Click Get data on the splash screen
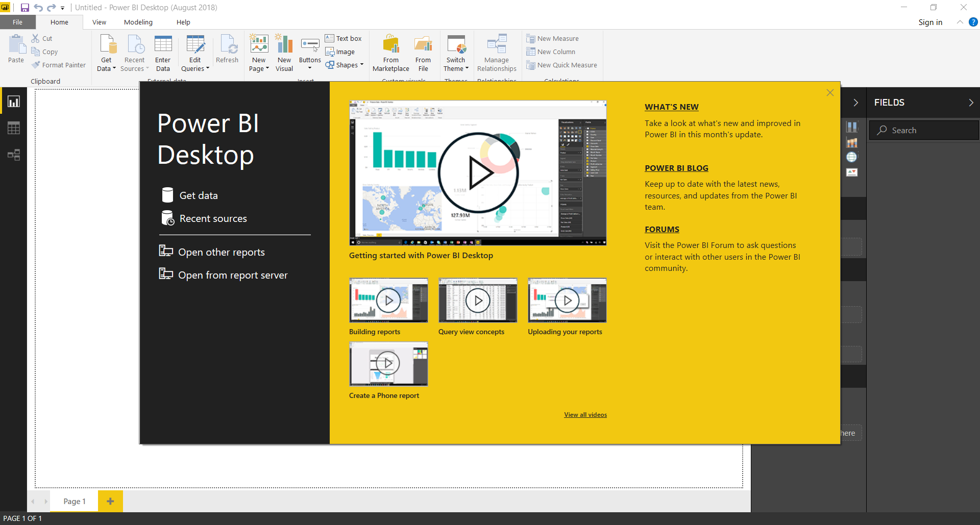 tap(189, 195)
